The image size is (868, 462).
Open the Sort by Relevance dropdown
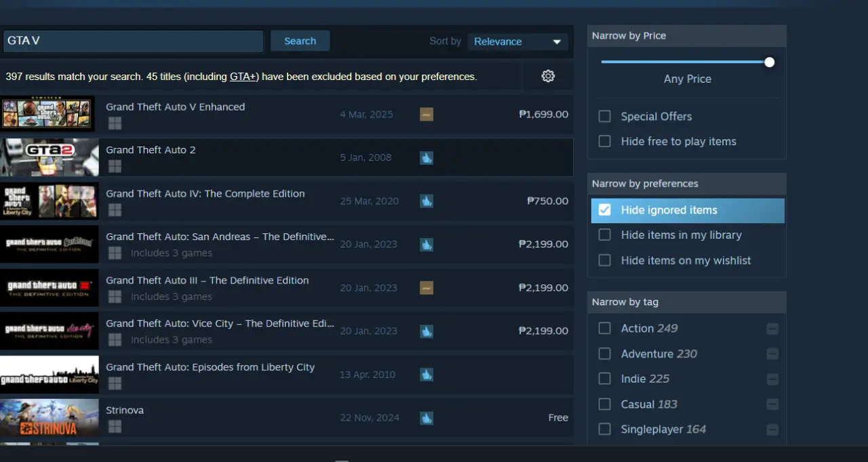tap(517, 41)
